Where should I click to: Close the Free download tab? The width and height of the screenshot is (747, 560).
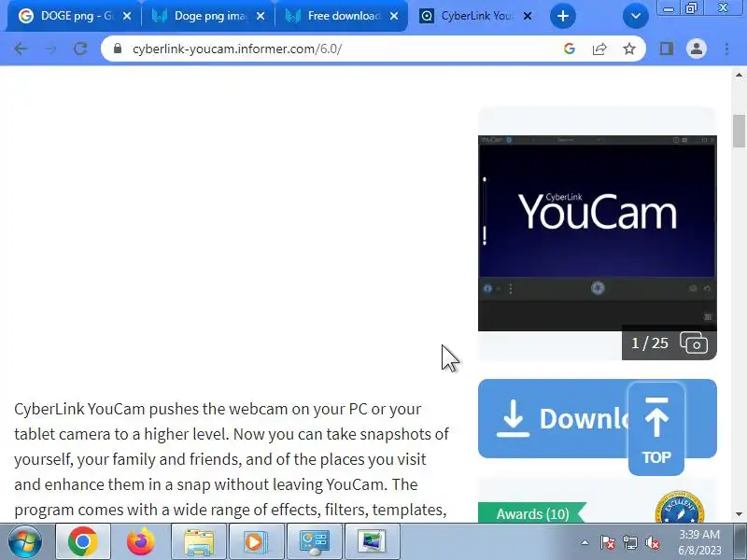click(394, 16)
